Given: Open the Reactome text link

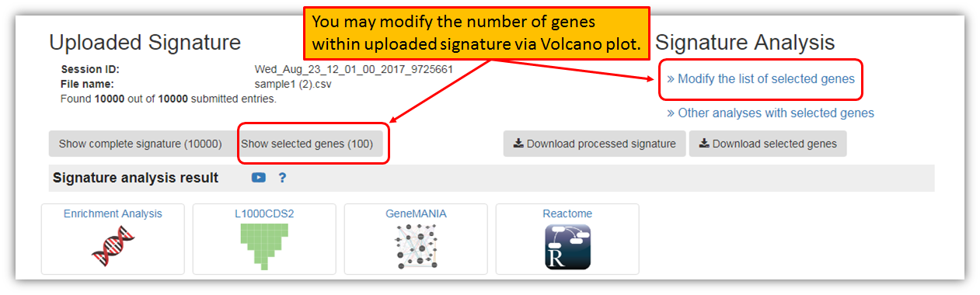Looking at the screenshot, I should pos(567,213).
